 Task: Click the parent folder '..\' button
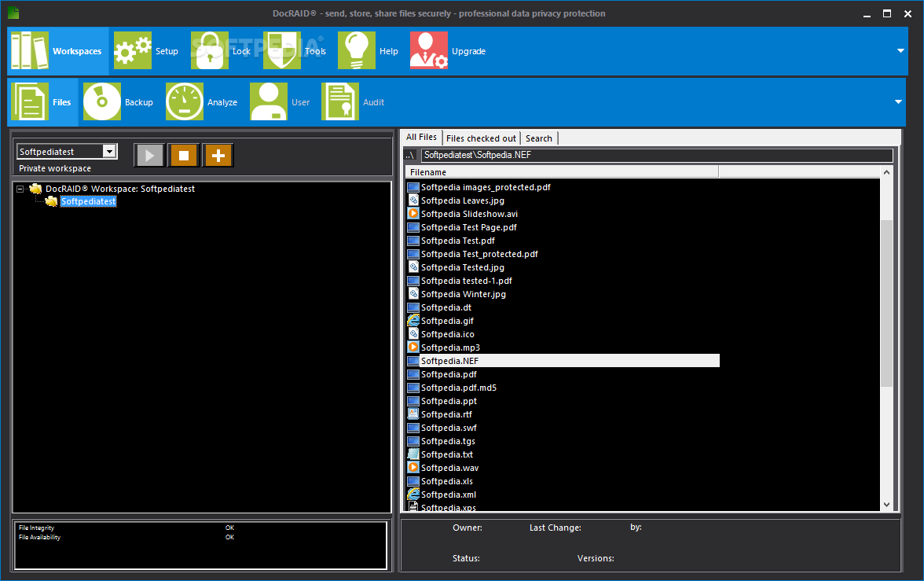(x=411, y=155)
